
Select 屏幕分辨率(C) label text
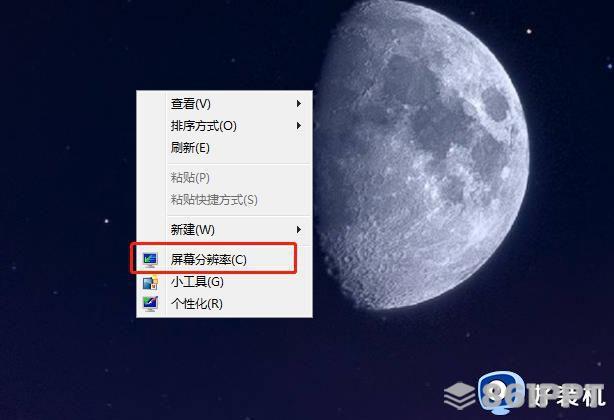(x=208, y=260)
